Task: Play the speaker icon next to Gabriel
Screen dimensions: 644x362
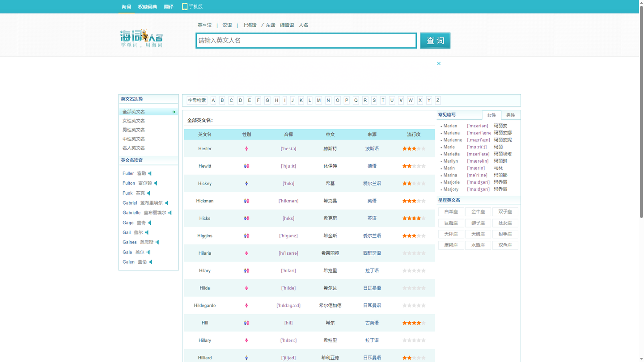Action: click(167, 203)
